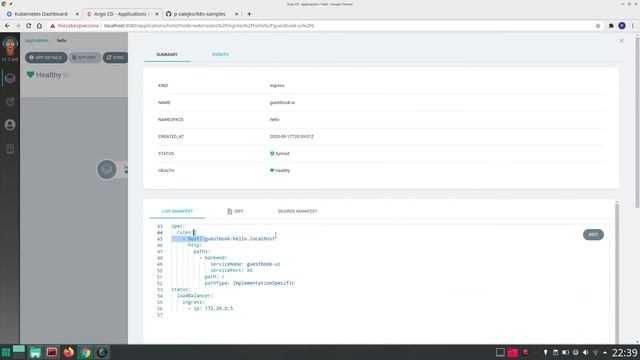Click the CREATED_AT timestamp value
The height and width of the screenshot is (360, 640).
click(291, 137)
